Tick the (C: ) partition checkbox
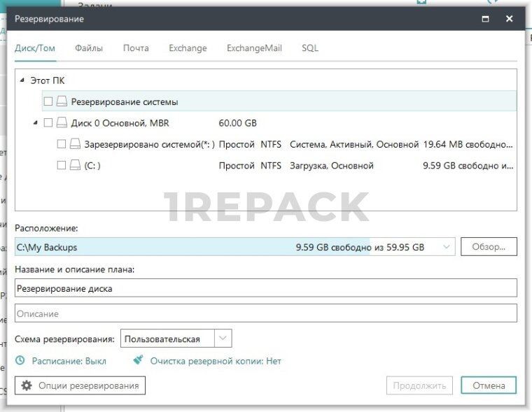Viewport: 532px width, 412px height. coord(62,166)
